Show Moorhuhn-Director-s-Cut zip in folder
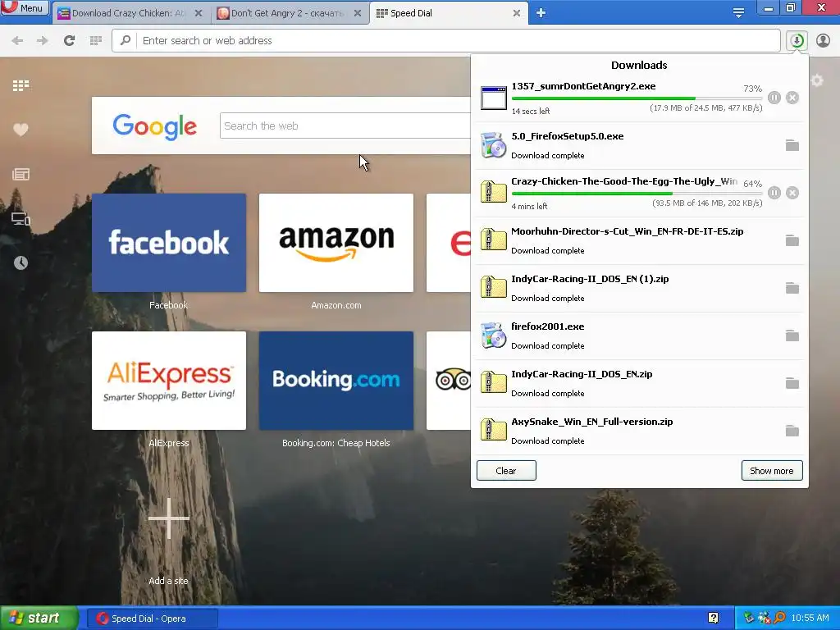 (792, 240)
